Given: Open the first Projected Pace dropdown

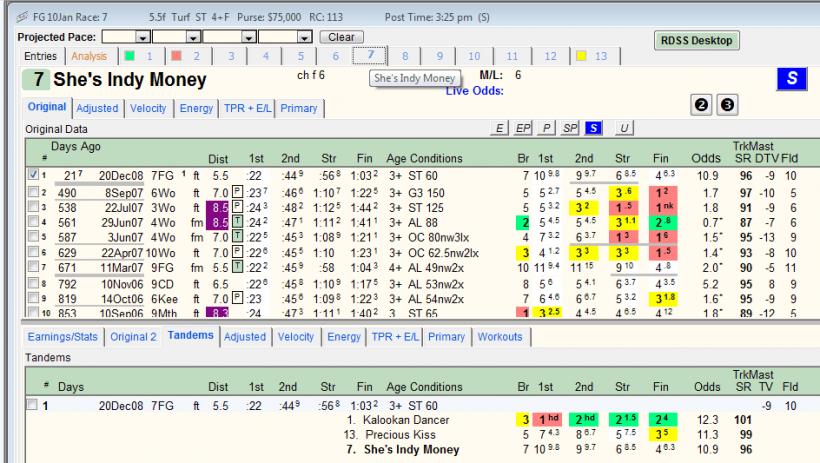Looking at the screenshot, I should (143, 37).
